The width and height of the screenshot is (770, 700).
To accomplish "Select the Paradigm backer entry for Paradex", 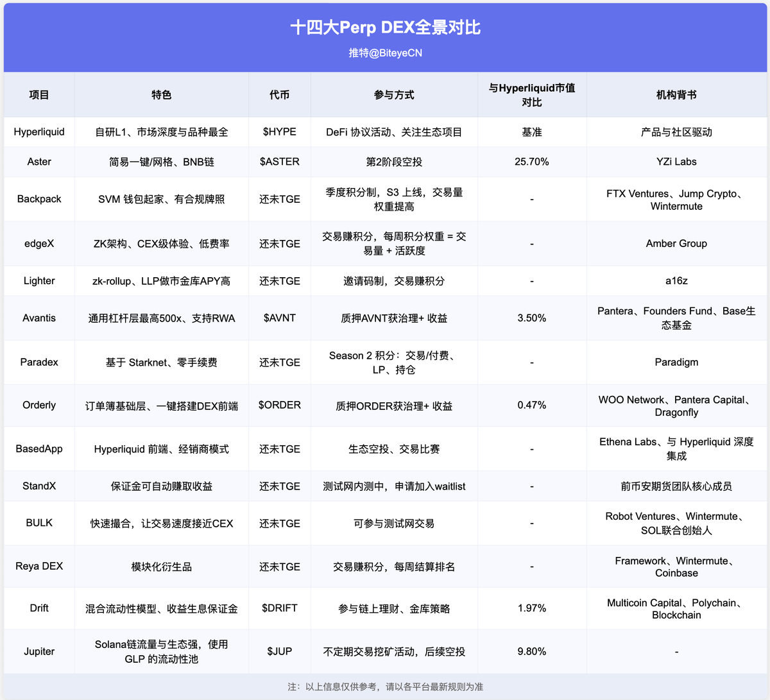I will point(676,362).
